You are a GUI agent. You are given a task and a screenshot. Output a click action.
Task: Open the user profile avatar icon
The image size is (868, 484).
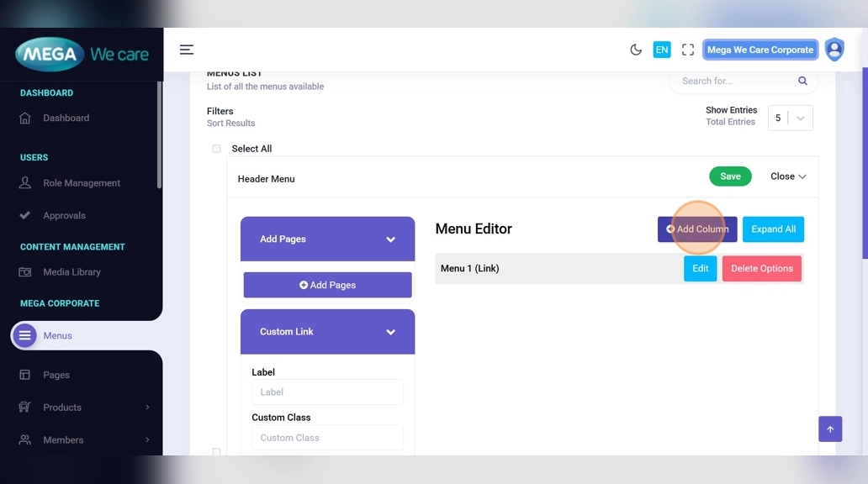pyautogui.click(x=834, y=50)
